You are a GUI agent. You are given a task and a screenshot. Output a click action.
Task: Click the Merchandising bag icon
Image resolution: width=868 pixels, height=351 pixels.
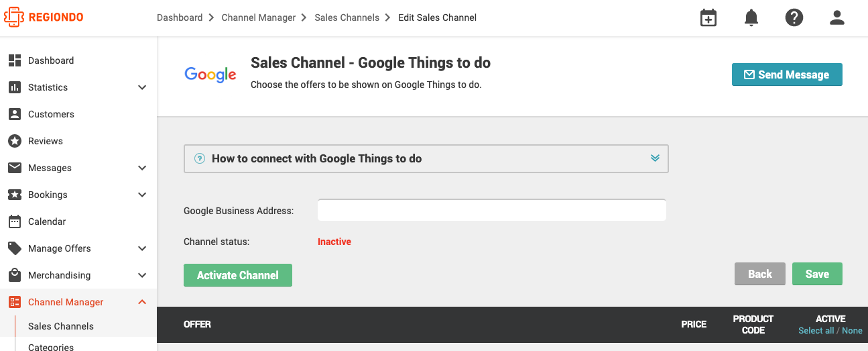[15, 275]
